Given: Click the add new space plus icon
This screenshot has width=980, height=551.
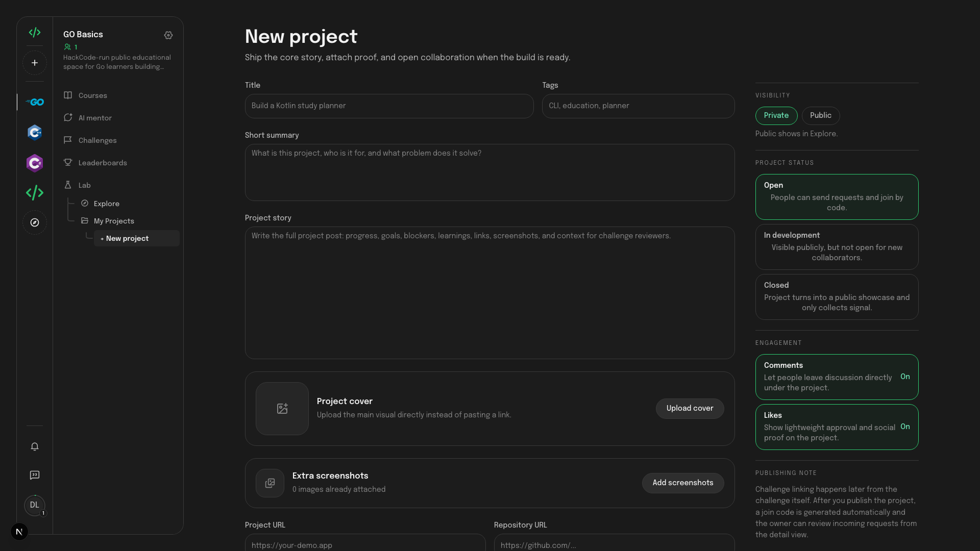Looking at the screenshot, I should click(x=34, y=62).
